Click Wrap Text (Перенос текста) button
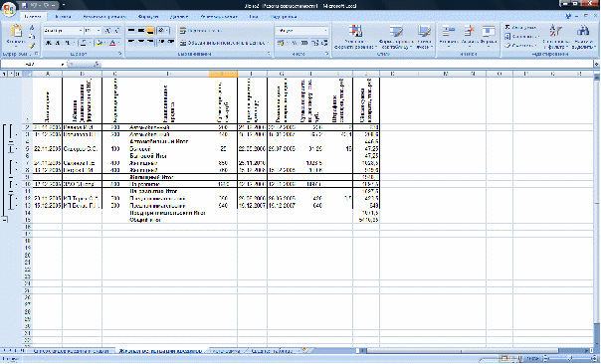 tap(201, 31)
